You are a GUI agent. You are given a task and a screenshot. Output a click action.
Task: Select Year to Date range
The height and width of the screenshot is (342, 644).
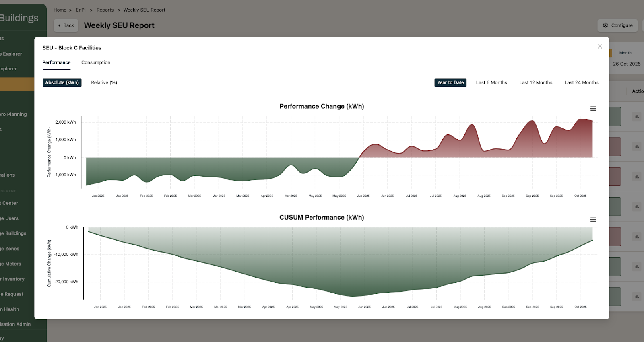pos(450,82)
